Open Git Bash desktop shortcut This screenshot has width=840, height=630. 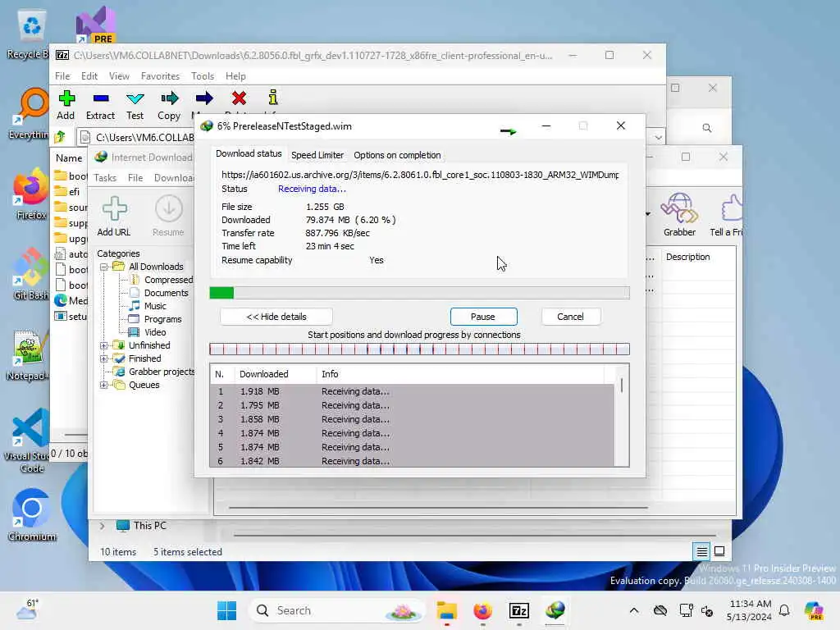click(x=31, y=267)
